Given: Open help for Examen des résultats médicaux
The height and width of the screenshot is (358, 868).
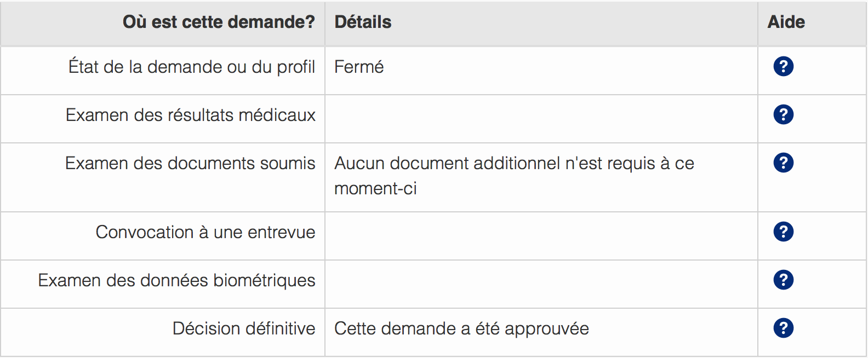Looking at the screenshot, I should click(783, 115).
